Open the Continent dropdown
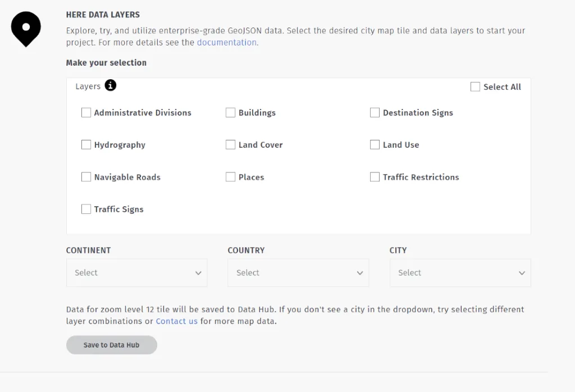This screenshot has width=575, height=392. (x=137, y=273)
